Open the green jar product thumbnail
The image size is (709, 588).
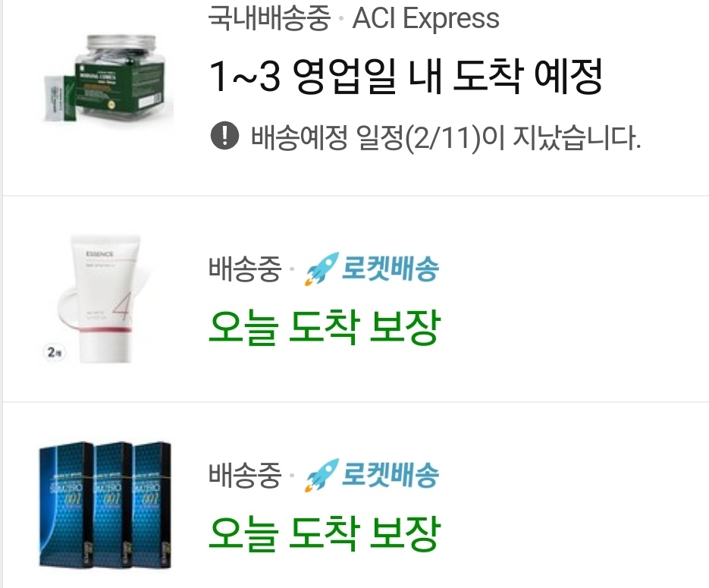click(108, 80)
